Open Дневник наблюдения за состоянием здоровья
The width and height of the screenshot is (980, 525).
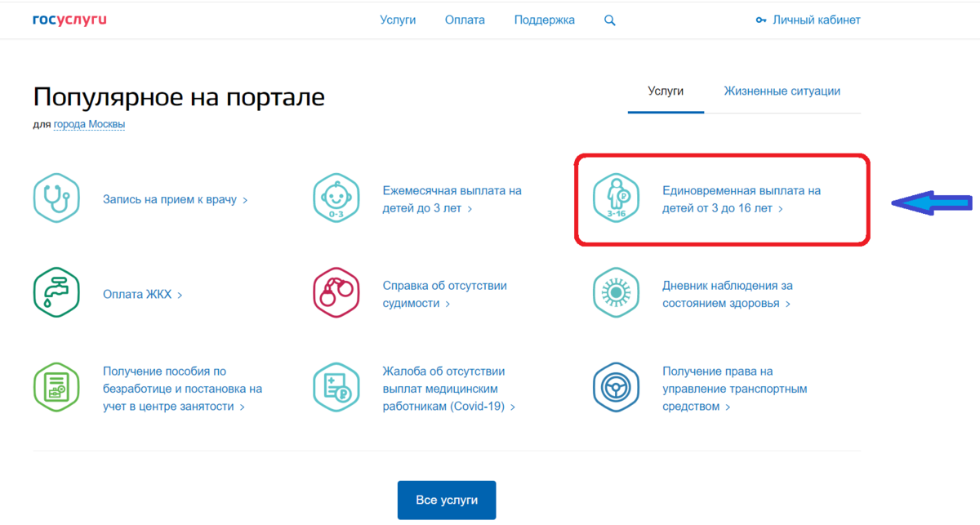pos(728,295)
